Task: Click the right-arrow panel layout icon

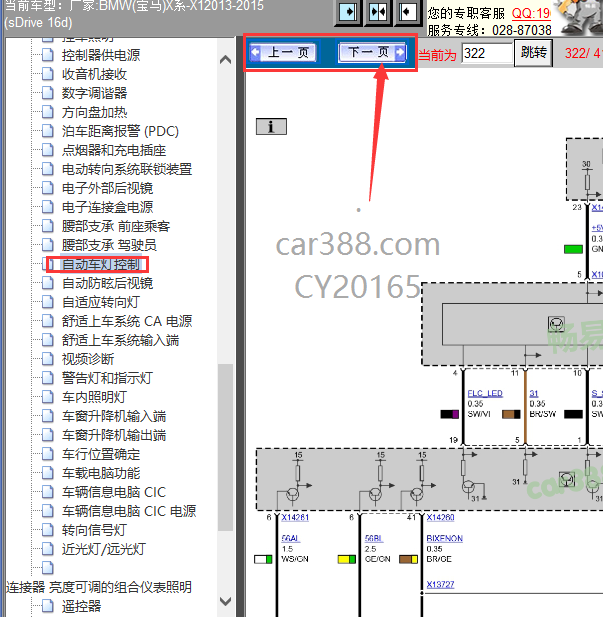Action: (x=348, y=13)
